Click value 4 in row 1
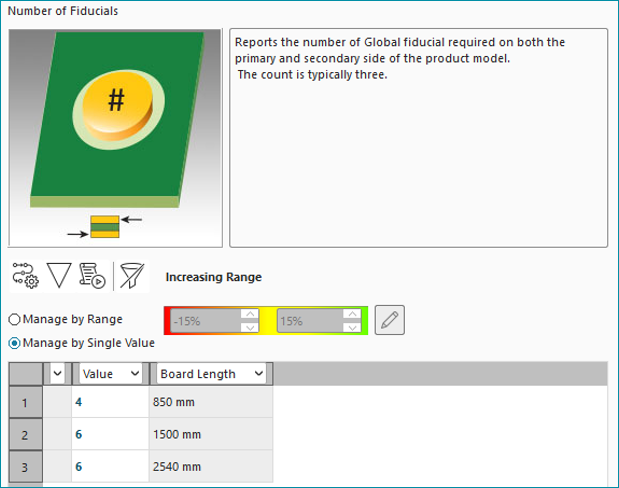The image size is (619, 488). click(x=110, y=402)
